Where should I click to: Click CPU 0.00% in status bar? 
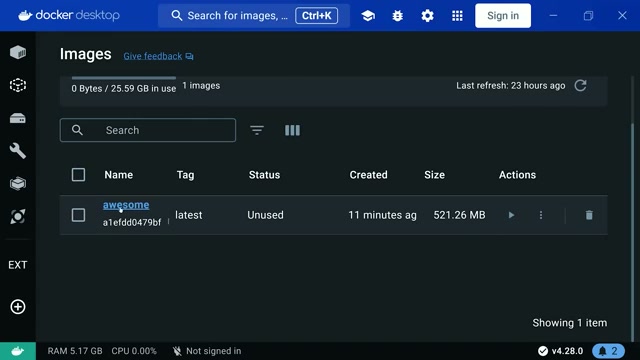coord(134,351)
